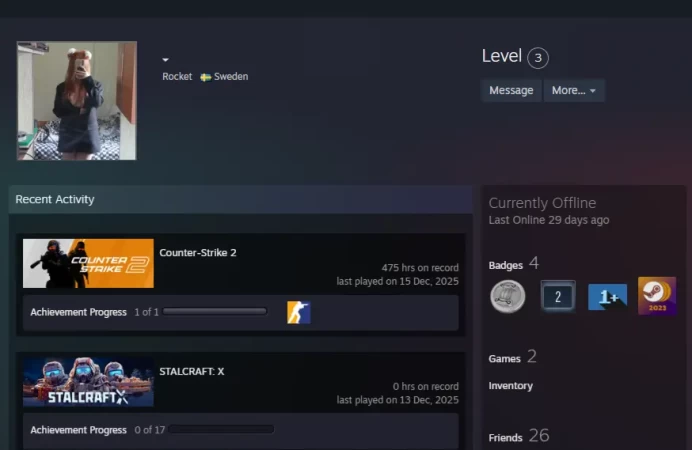Click the STALCRAFT: X achievement progress bar
Viewport: 692px width, 450px height.
[221, 429]
